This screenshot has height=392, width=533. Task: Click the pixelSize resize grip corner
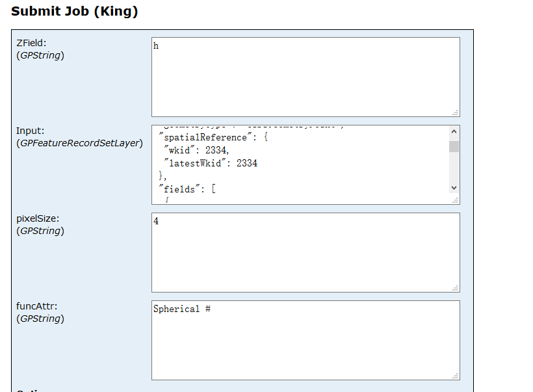[456, 288]
